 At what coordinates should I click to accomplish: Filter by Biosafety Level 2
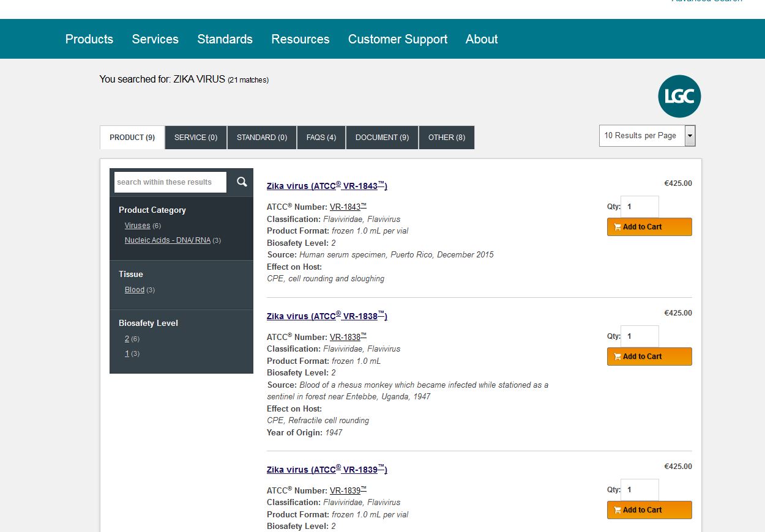coord(127,339)
